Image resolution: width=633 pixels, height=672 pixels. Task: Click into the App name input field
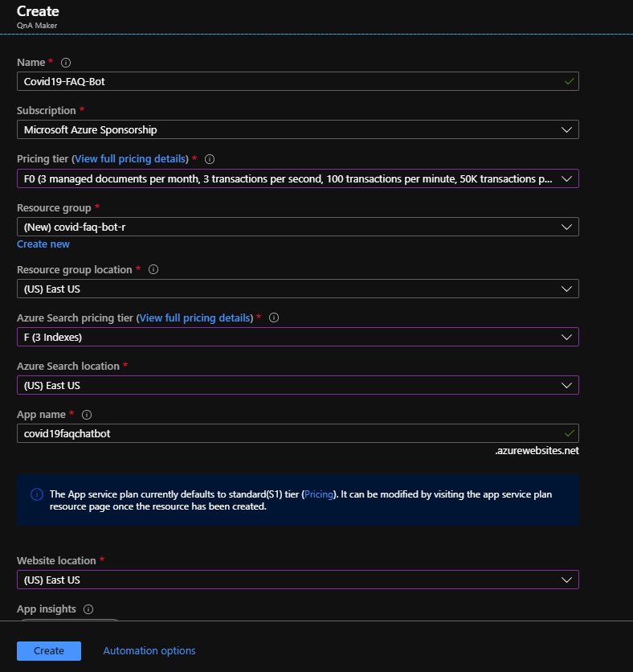pos(298,433)
